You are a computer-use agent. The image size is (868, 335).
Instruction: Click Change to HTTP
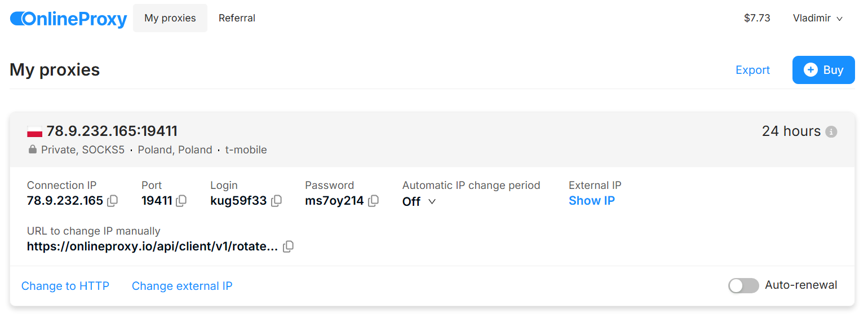[65, 286]
